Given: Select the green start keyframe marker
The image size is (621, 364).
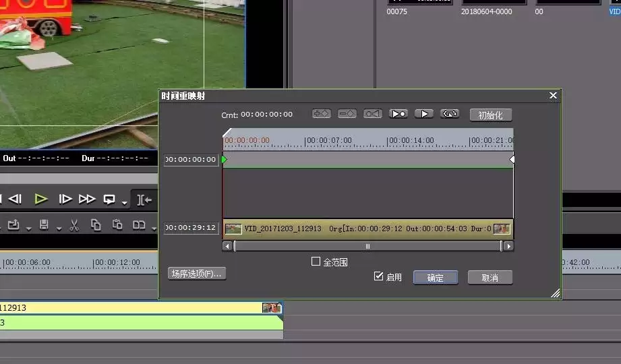Looking at the screenshot, I should click(225, 159).
